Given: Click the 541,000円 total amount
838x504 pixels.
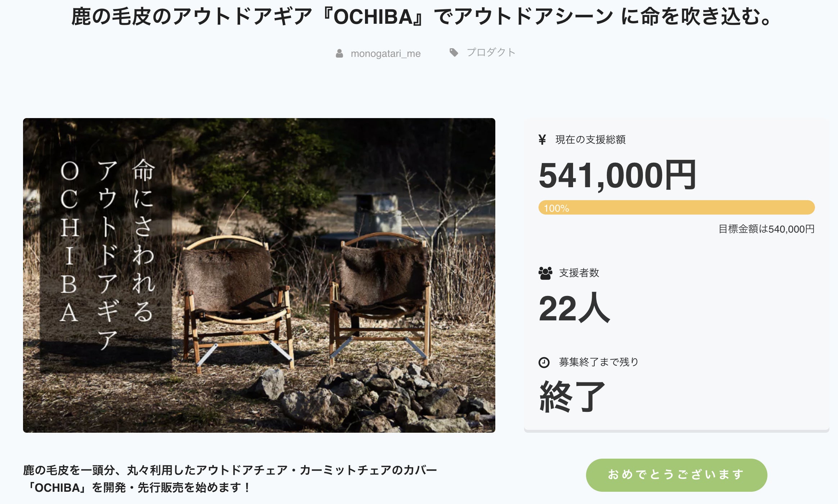Looking at the screenshot, I should 617,175.
